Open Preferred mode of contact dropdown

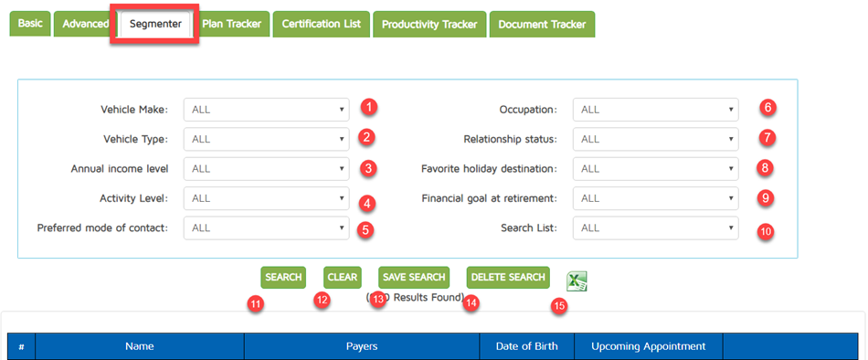point(266,228)
